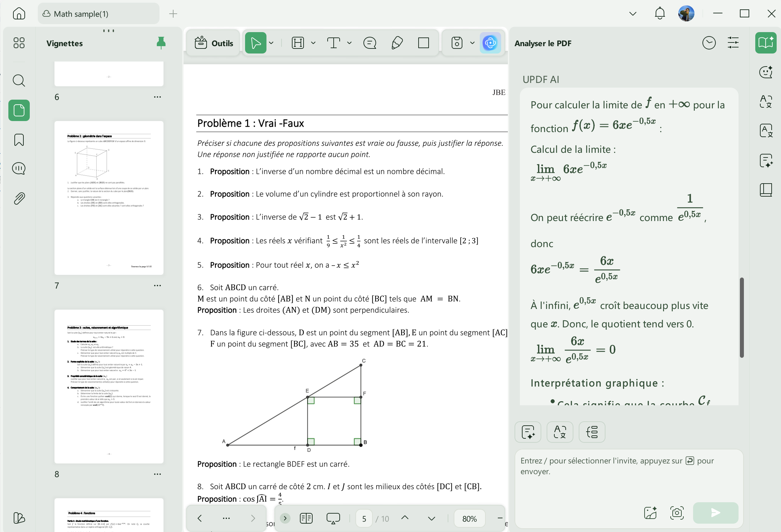The height and width of the screenshot is (532, 781).
Task: Send the AI prompt
Action: [715, 513]
